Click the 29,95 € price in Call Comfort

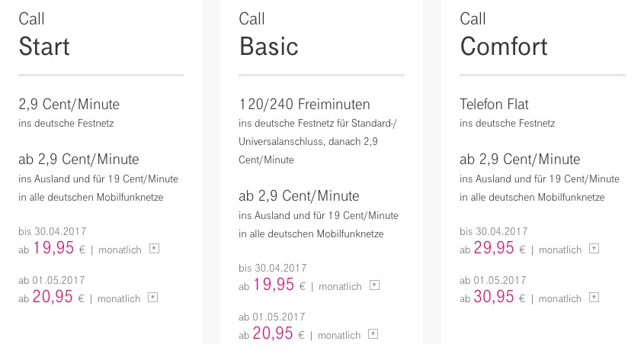495,249
